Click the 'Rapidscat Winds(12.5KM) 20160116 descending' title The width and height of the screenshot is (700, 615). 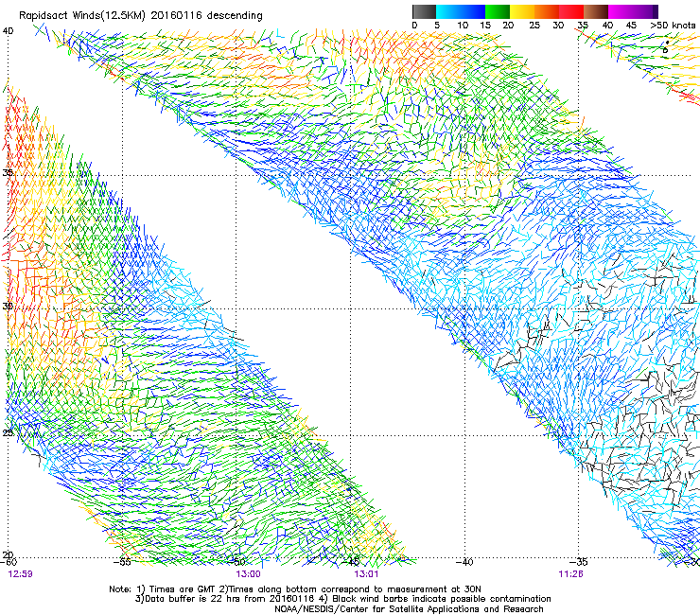coord(141,16)
